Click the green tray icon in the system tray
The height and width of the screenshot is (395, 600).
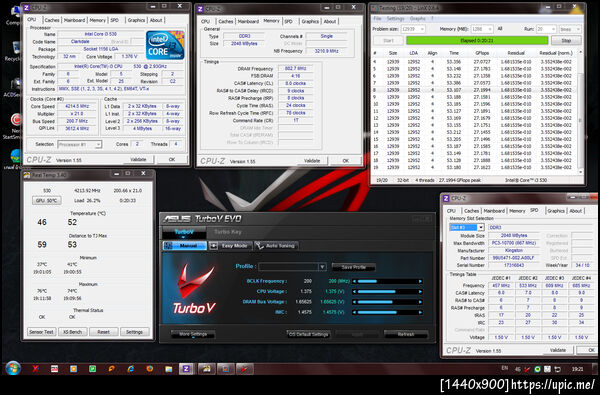[x=537, y=369]
